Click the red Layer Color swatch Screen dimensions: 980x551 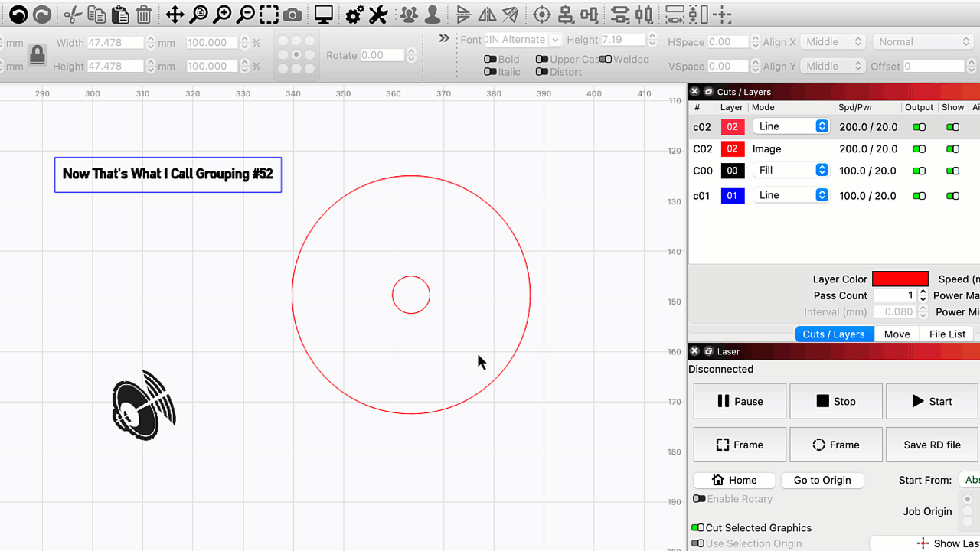point(900,279)
